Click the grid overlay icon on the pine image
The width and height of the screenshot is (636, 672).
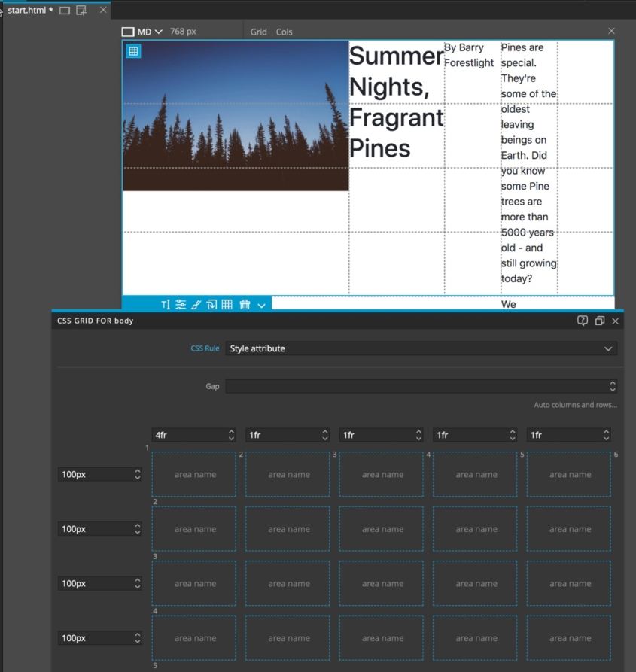coord(135,50)
